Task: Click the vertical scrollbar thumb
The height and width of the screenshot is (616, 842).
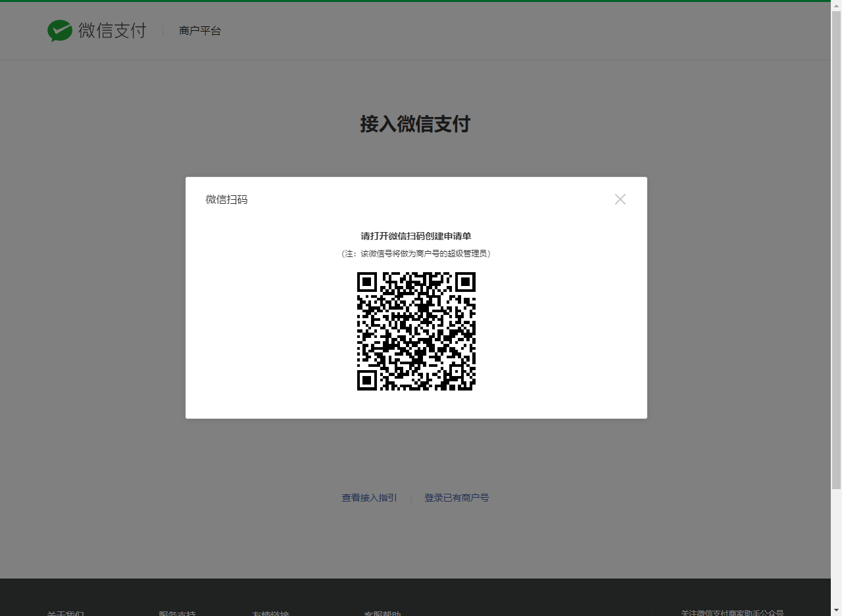Action: pyautogui.click(x=836, y=250)
